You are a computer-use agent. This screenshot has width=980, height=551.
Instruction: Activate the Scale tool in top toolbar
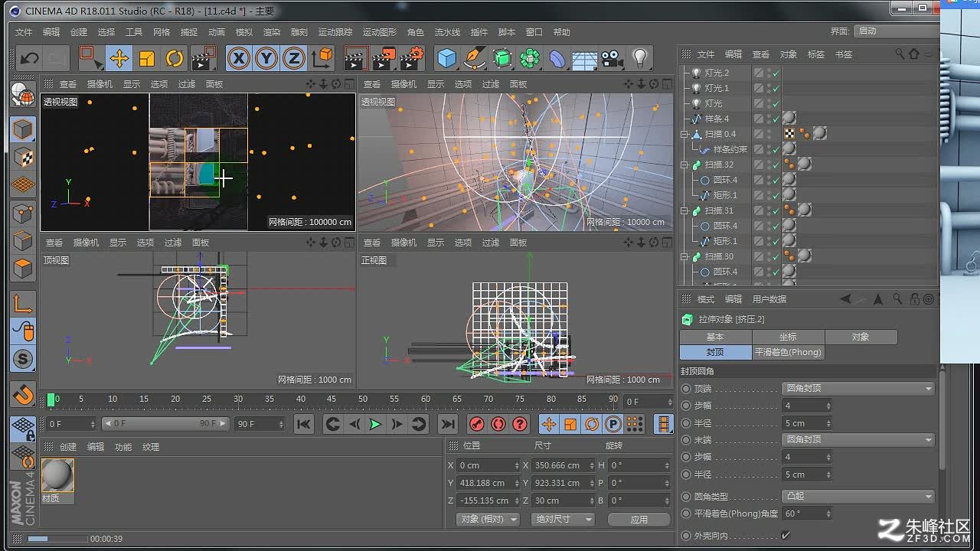click(146, 58)
